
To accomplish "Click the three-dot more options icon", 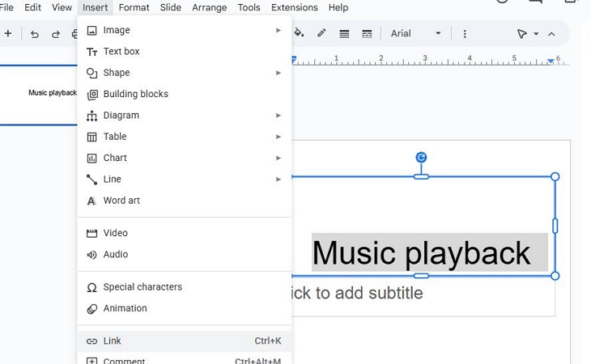I will pos(465,34).
